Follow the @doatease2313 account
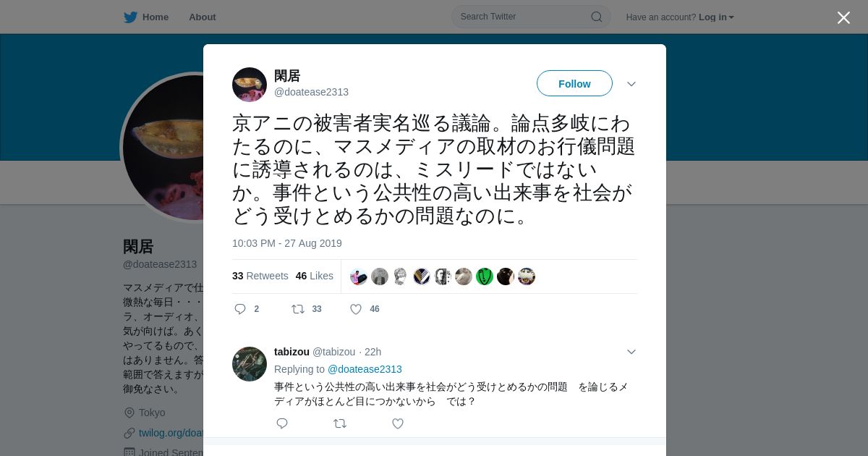Viewport: 868px width, 456px height. pyautogui.click(x=574, y=83)
